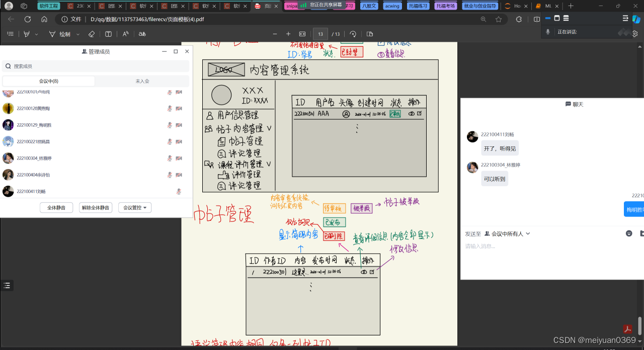Click the aあ translate icon
Image resolution: width=644 pixels, height=350 pixels.
(142, 34)
